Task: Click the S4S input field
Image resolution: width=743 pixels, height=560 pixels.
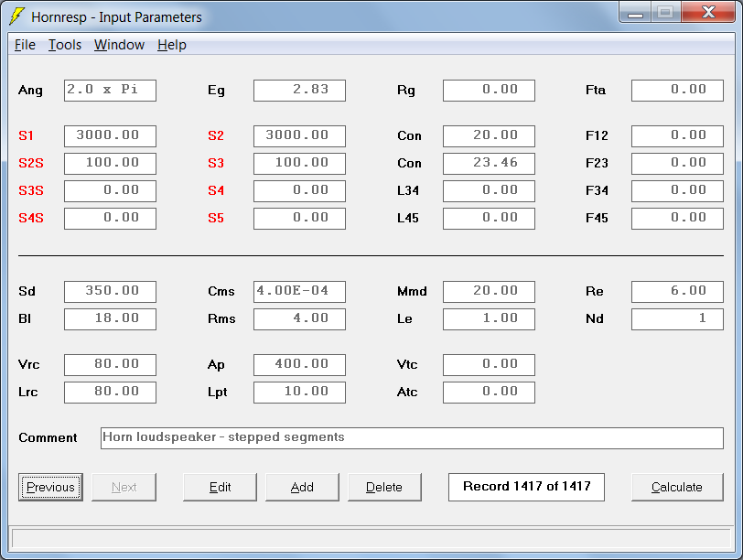Action: (110, 219)
